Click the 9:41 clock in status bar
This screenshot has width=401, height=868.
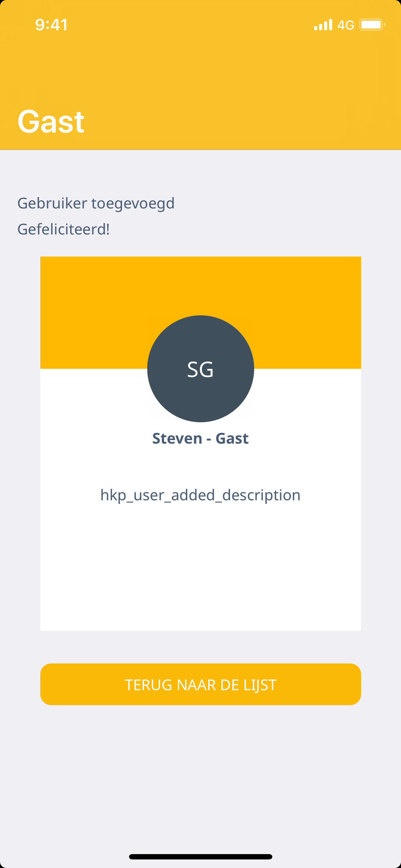51,25
